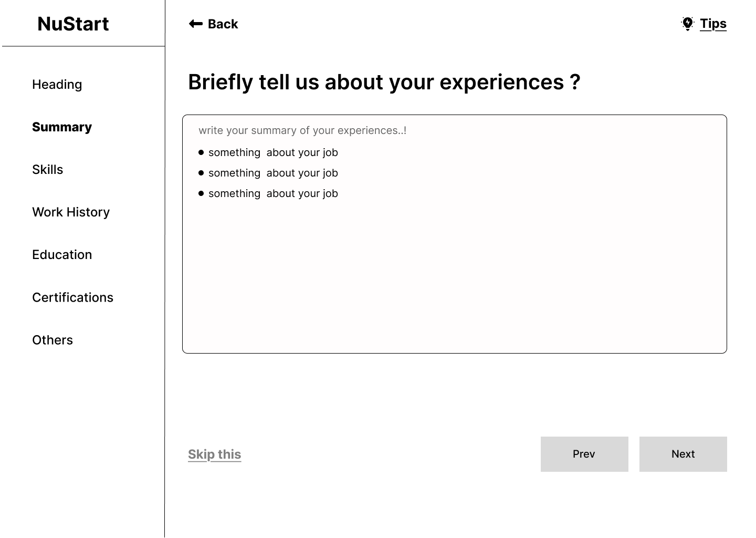Click the third bullet point icon

201,193
